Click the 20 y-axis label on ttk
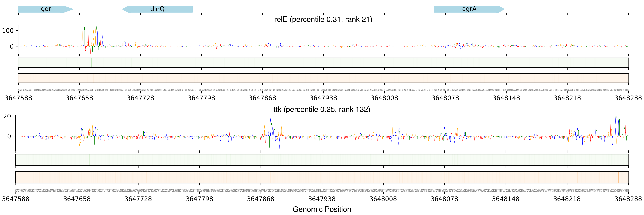The image size is (644, 215). [7, 116]
